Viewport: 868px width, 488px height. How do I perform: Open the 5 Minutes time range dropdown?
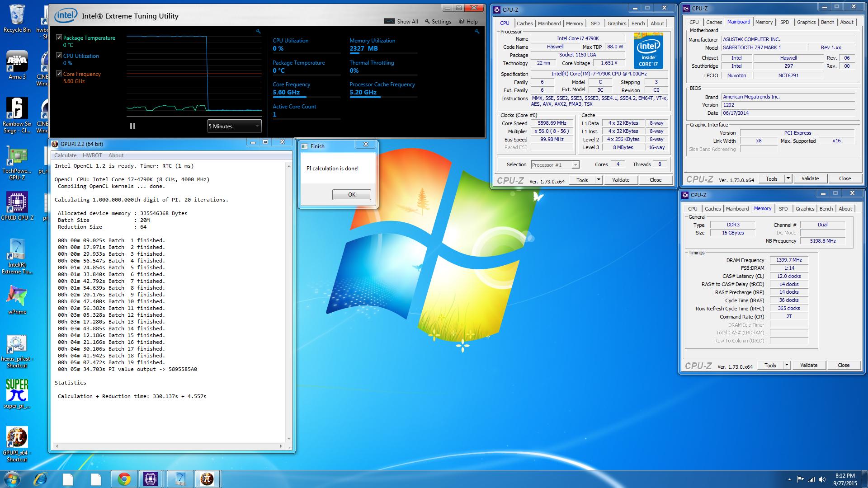point(234,126)
